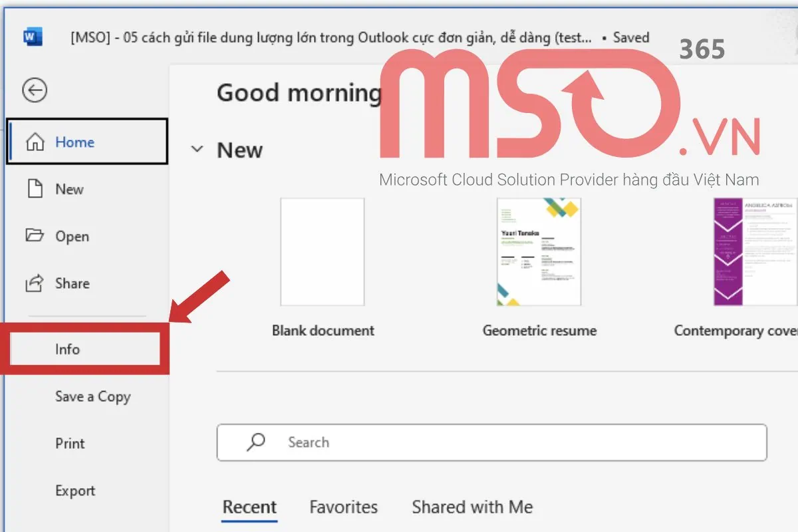The height and width of the screenshot is (532, 798).
Task: Collapse the New templates section chevron
Action: click(x=197, y=150)
